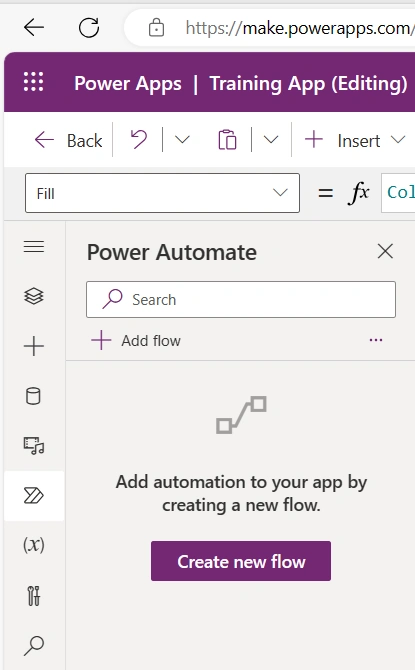Viewport: 415px width, 670px height.
Task: Click the 'Add automation to your app' text
Action: click(x=241, y=494)
